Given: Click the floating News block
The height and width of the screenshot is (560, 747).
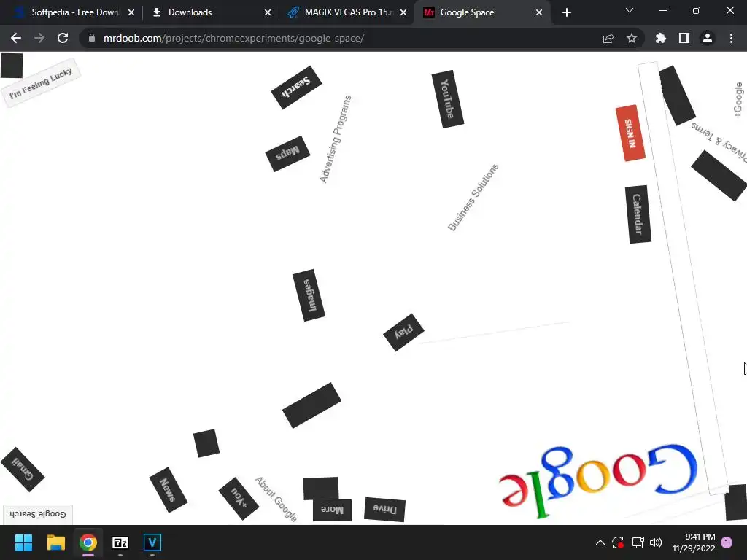Looking at the screenshot, I should click(x=169, y=489).
